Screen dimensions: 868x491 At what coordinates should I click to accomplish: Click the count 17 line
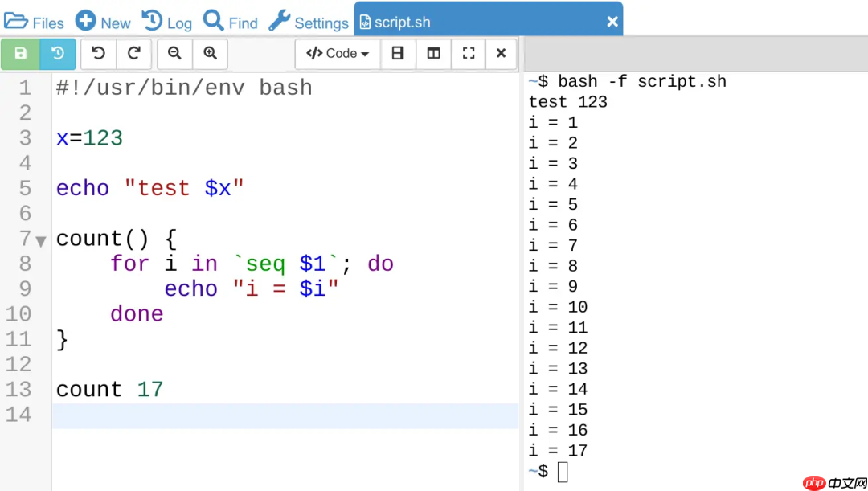click(109, 390)
